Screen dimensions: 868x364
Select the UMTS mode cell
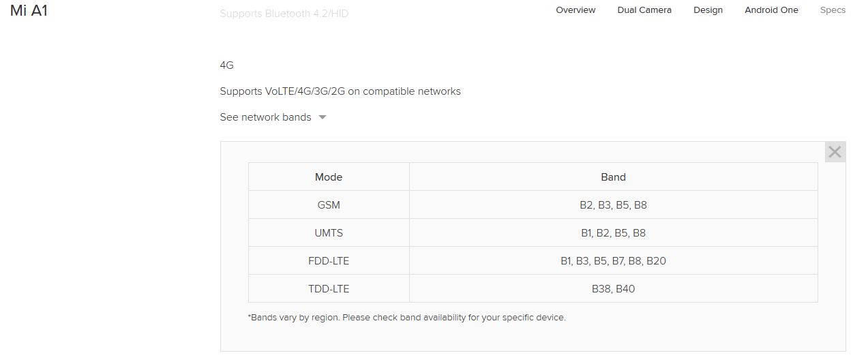329,233
